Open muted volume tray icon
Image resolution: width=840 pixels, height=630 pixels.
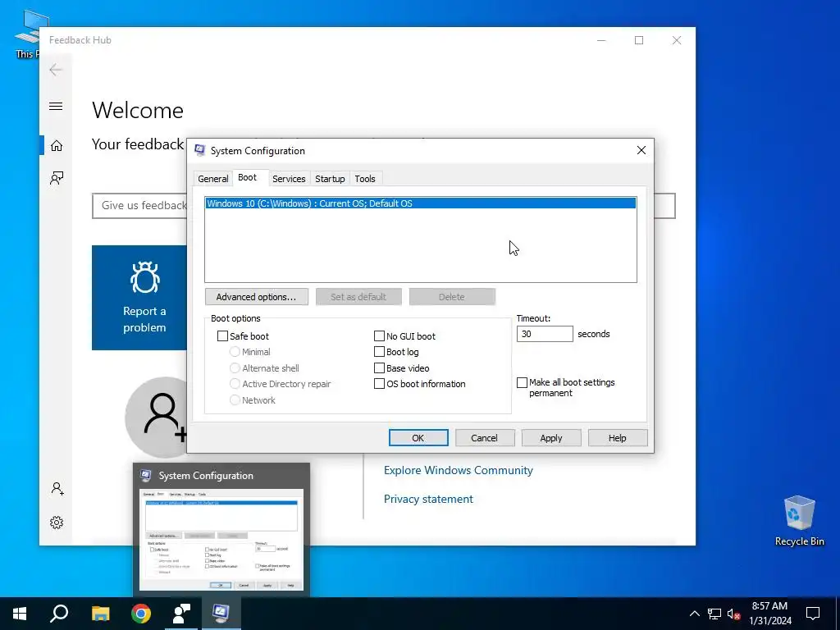tap(734, 614)
